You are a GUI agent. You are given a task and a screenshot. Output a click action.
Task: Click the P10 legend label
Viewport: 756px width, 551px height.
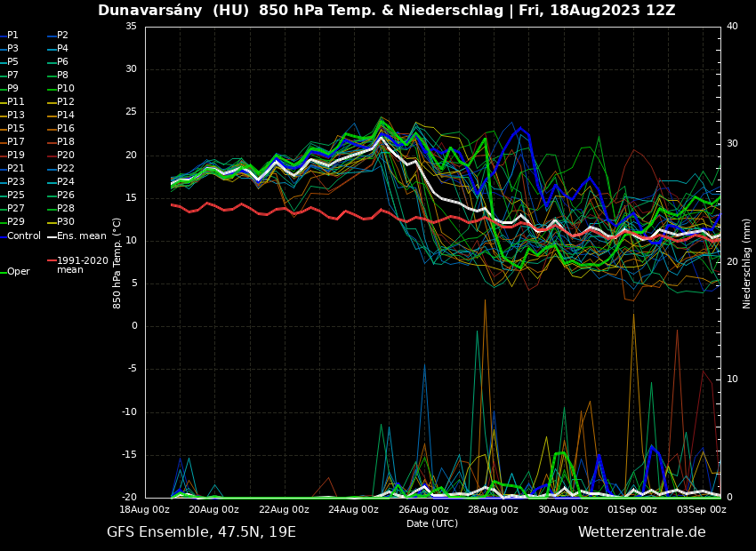(66, 89)
